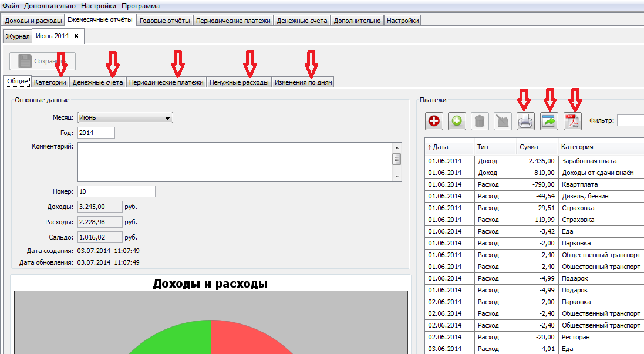644x354 pixels.
Task: Click the comment box scrollbar down arrow
Action: 397,176
